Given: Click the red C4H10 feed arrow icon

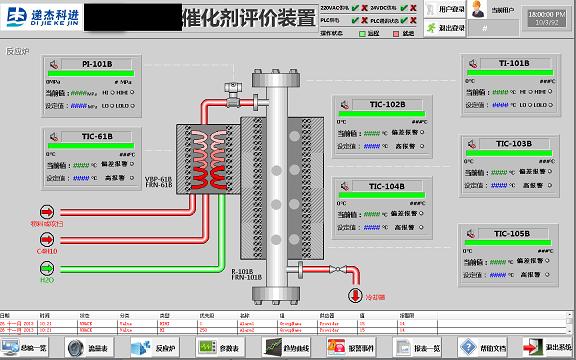Looking at the screenshot, I should click(x=47, y=240).
